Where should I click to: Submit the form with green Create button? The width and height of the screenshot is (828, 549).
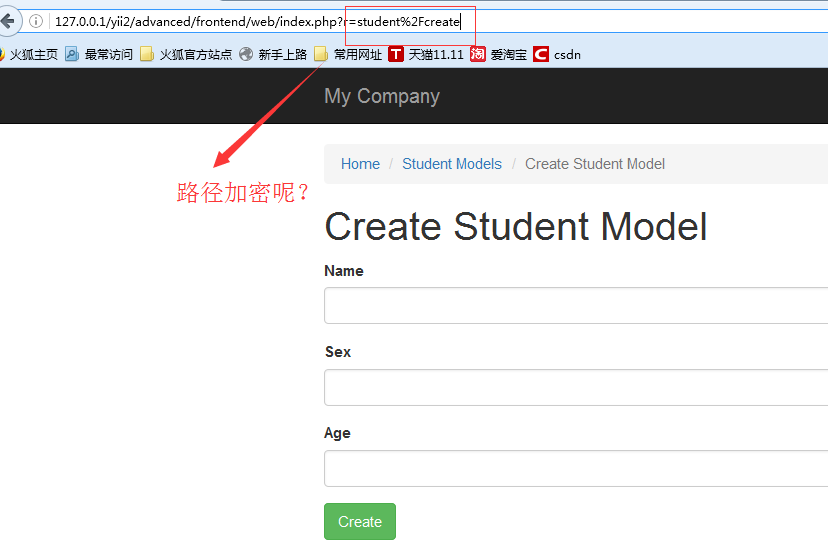point(360,522)
